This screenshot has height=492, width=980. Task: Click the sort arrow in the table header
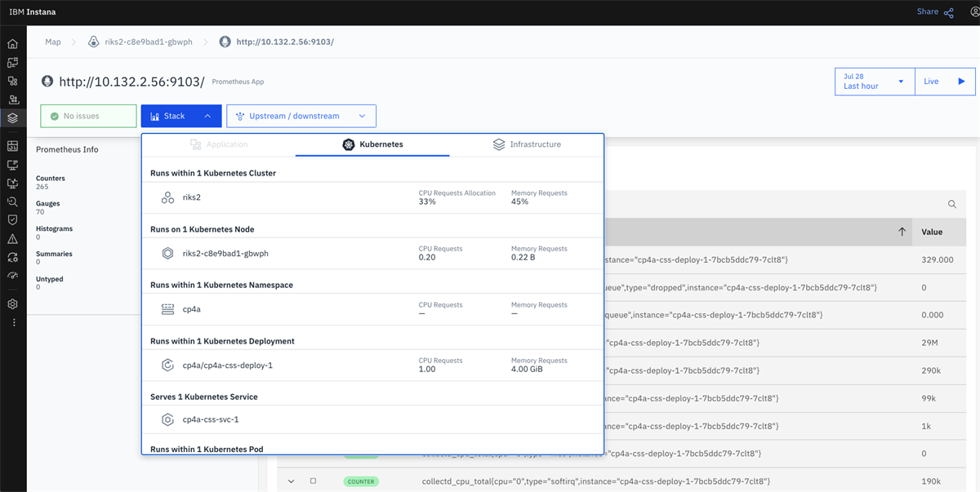coord(902,232)
